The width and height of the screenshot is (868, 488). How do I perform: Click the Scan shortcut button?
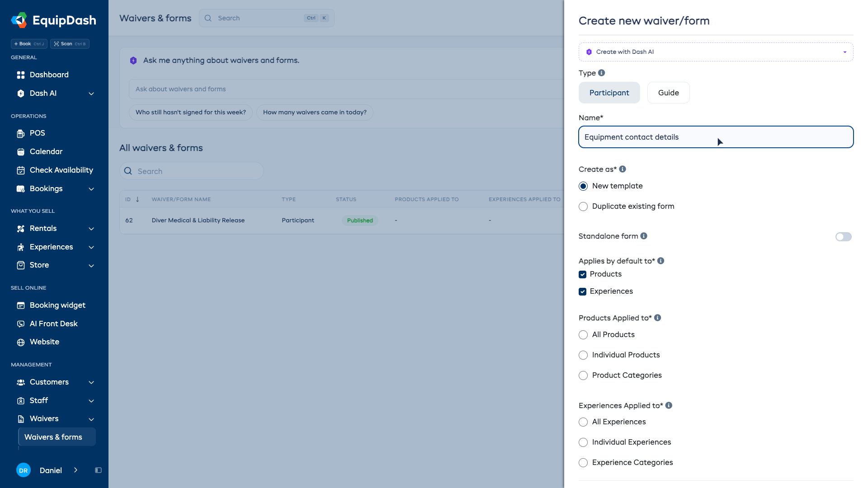[x=70, y=44]
